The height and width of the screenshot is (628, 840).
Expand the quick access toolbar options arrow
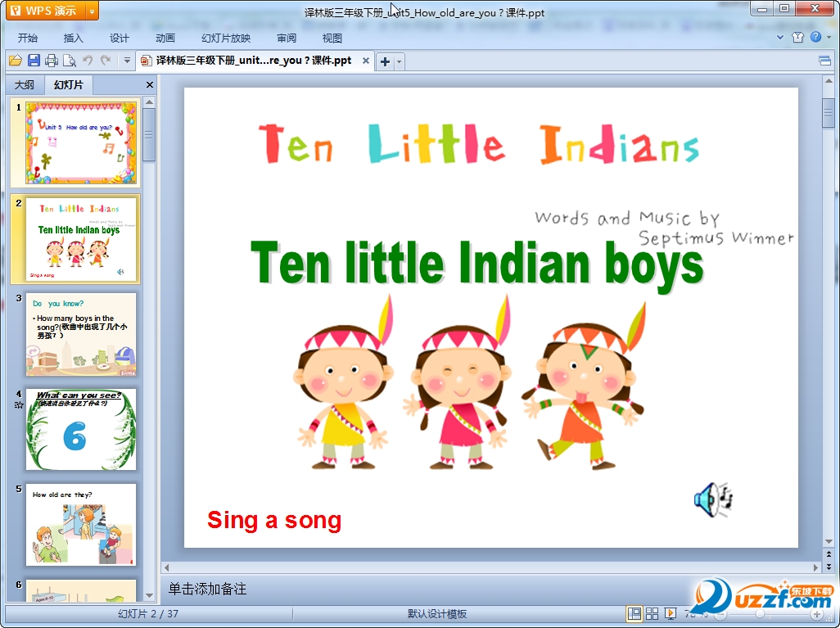coord(127,61)
